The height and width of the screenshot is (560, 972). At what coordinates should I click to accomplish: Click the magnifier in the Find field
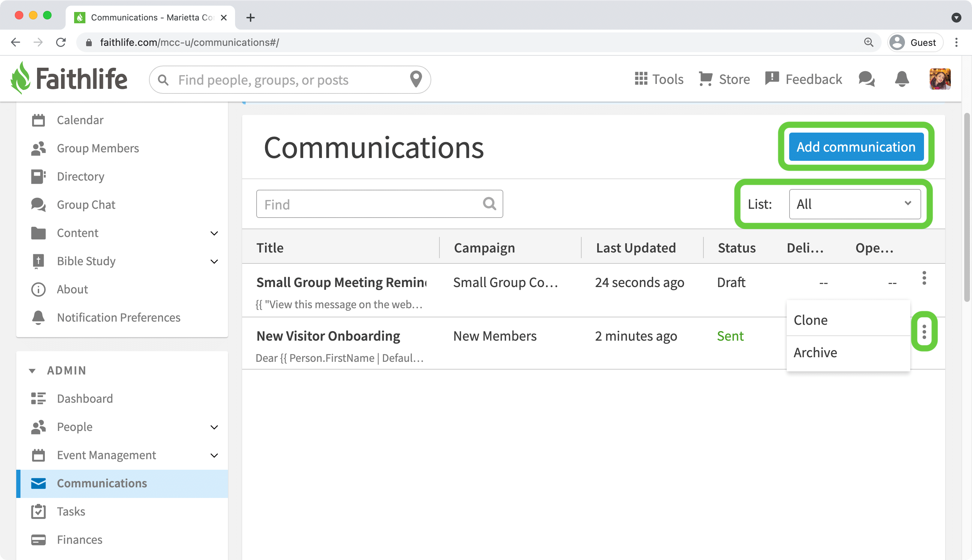(489, 203)
